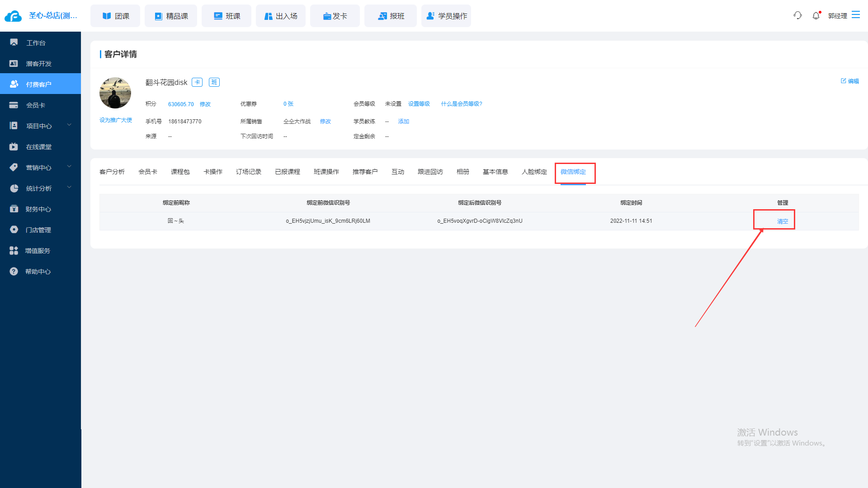This screenshot has height=488, width=868.
Task: Open the 出入场 check-in toolbar button
Action: (x=281, y=16)
